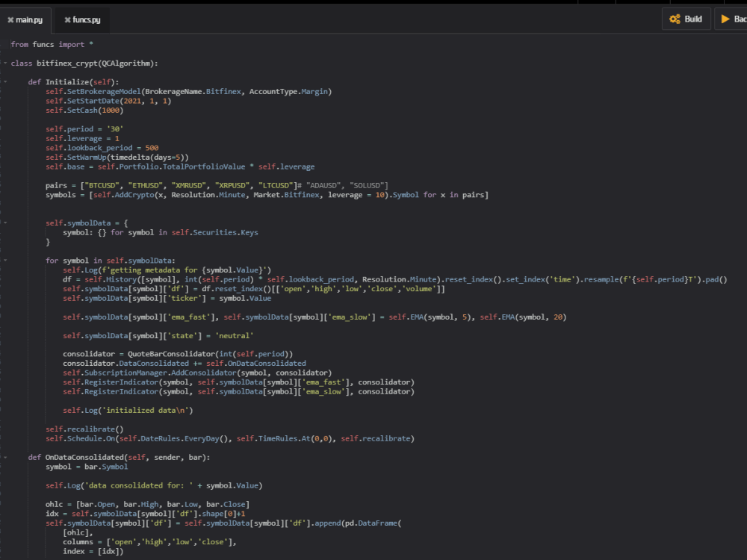The height and width of the screenshot is (560, 747).
Task: Click RegisterIndicator line with 'ema_fast'
Action: [x=239, y=382]
